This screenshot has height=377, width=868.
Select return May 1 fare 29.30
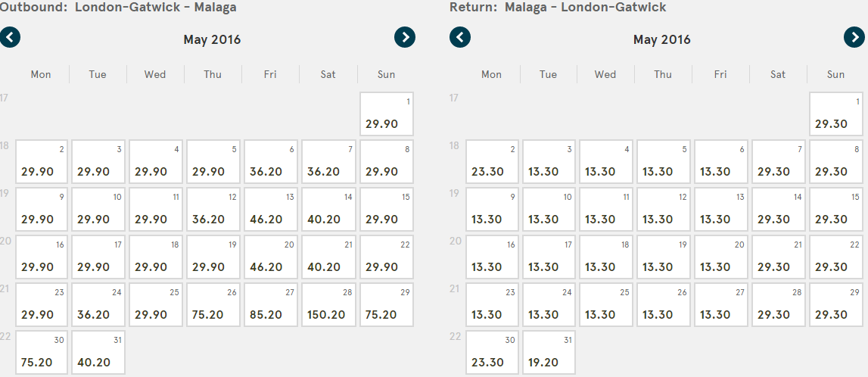point(836,114)
